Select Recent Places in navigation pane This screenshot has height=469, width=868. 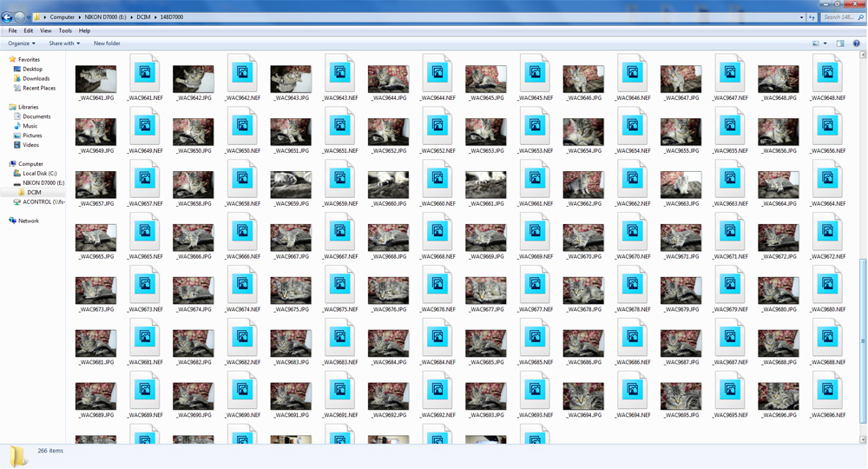[39, 88]
